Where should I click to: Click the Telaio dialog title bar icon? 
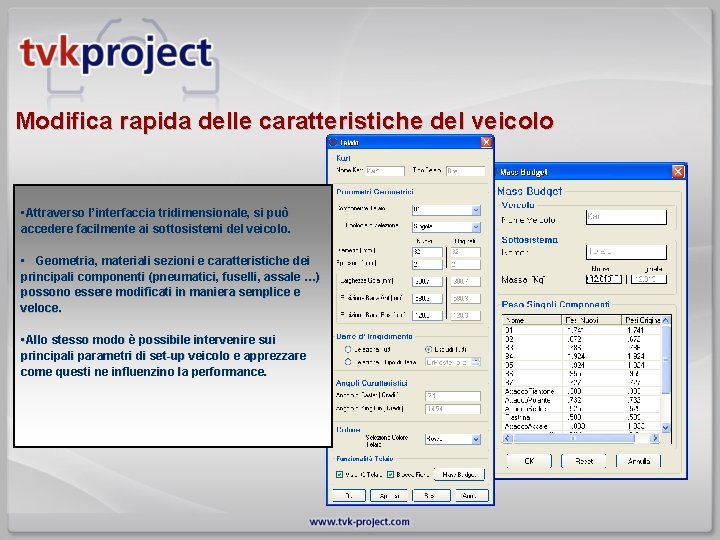[333, 142]
